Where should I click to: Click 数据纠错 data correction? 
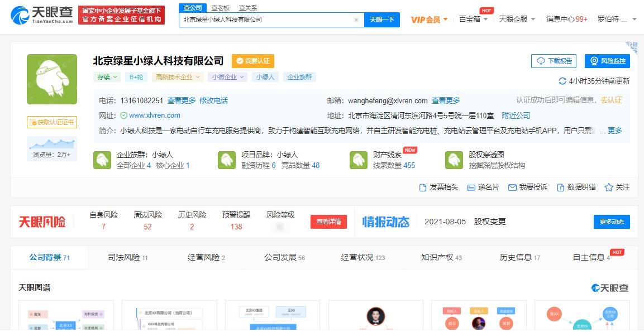(x=575, y=187)
